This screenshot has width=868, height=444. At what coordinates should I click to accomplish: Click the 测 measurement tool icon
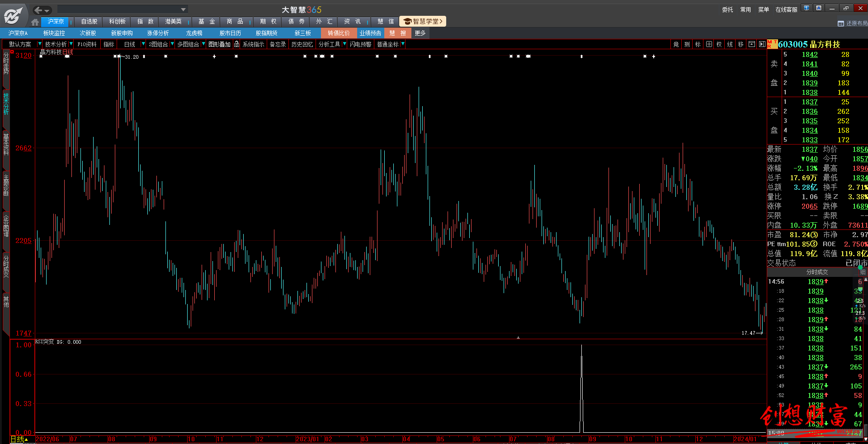tap(687, 44)
